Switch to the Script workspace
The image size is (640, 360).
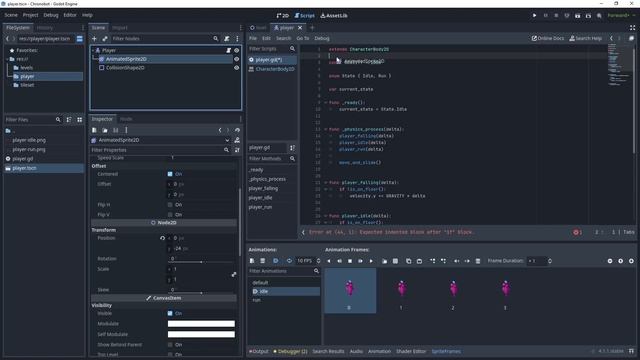pyautogui.click(x=304, y=16)
